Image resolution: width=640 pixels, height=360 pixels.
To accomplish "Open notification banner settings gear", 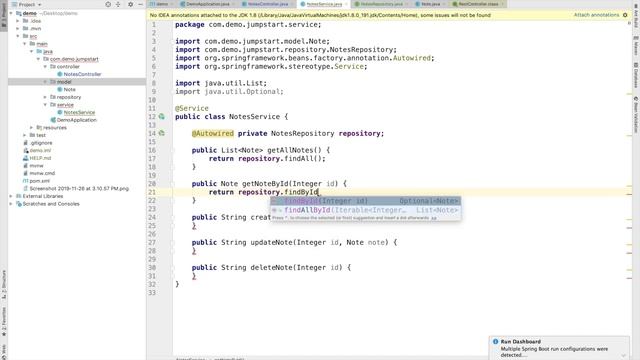I will [625, 15].
